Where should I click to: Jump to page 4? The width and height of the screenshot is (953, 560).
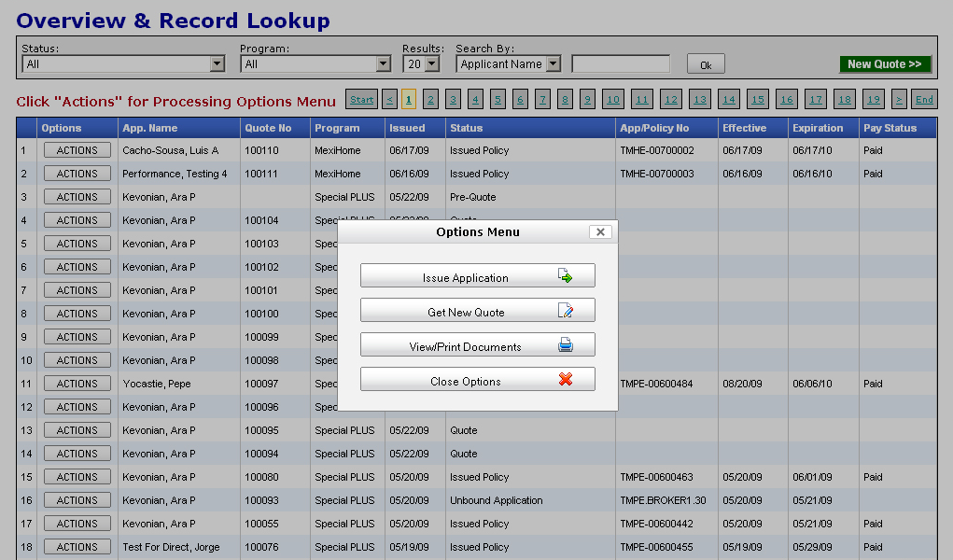point(475,100)
